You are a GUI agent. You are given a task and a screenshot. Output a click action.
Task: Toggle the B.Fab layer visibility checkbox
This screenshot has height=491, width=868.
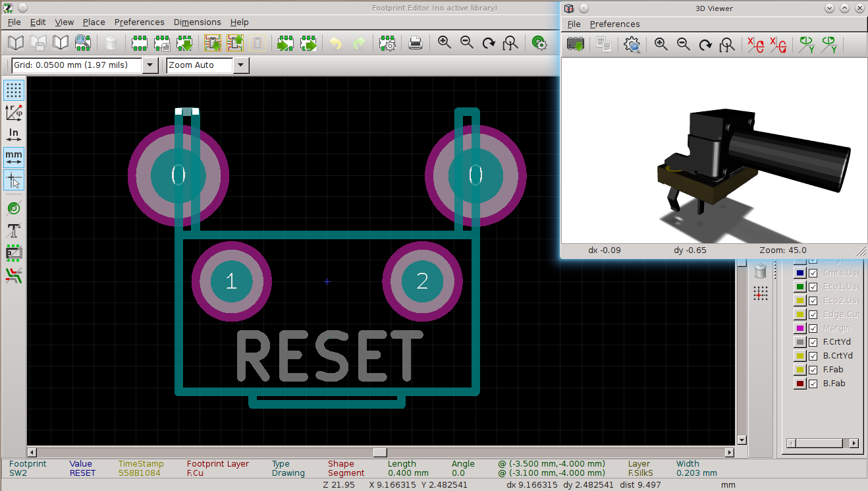coord(813,384)
